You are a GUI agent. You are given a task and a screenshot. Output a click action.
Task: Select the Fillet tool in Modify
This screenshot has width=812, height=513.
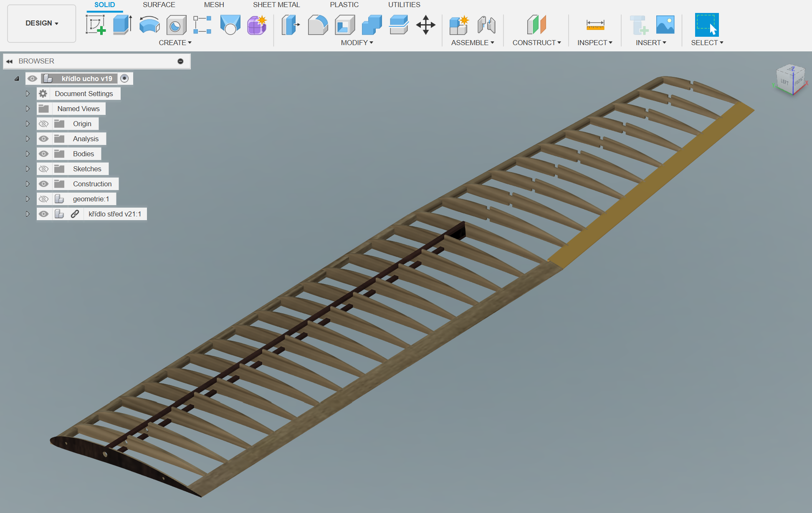[x=317, y=25]
